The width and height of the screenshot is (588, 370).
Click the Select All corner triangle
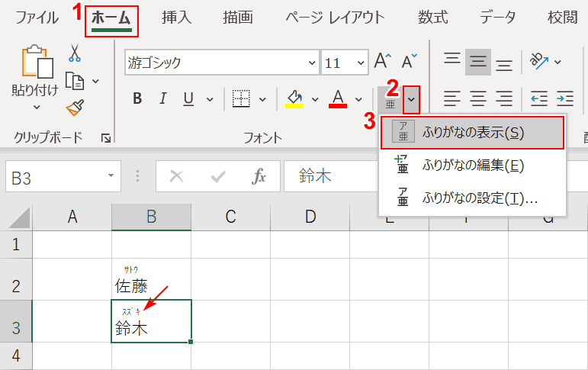tap(19, 217)
